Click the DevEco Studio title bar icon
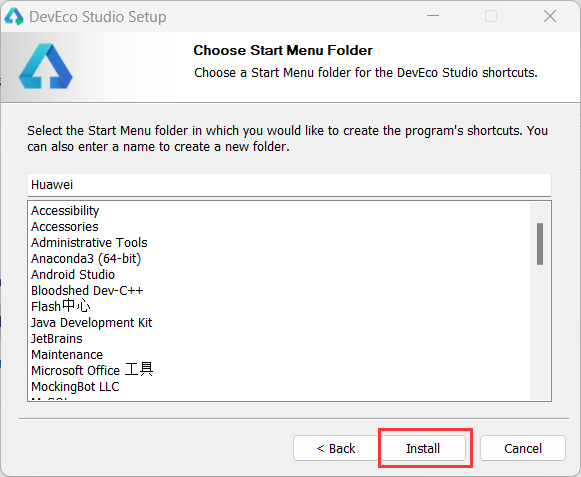 point(14,17)
